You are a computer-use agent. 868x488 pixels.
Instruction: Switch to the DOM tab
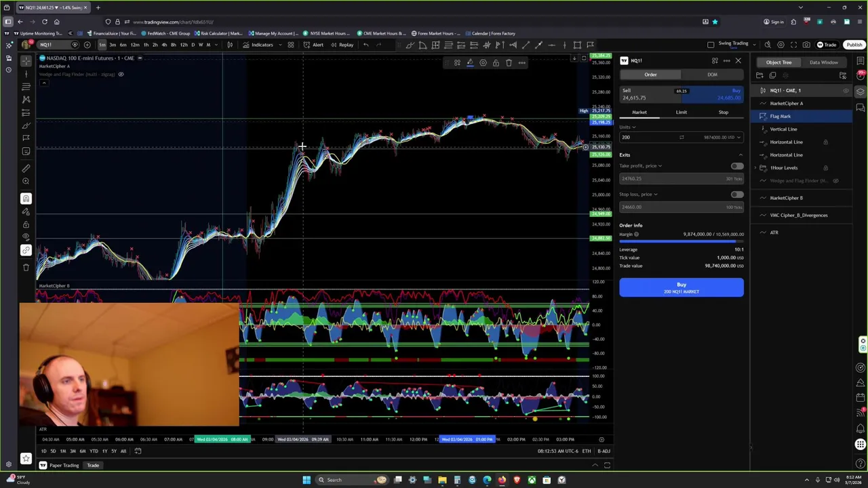[712, 75]
